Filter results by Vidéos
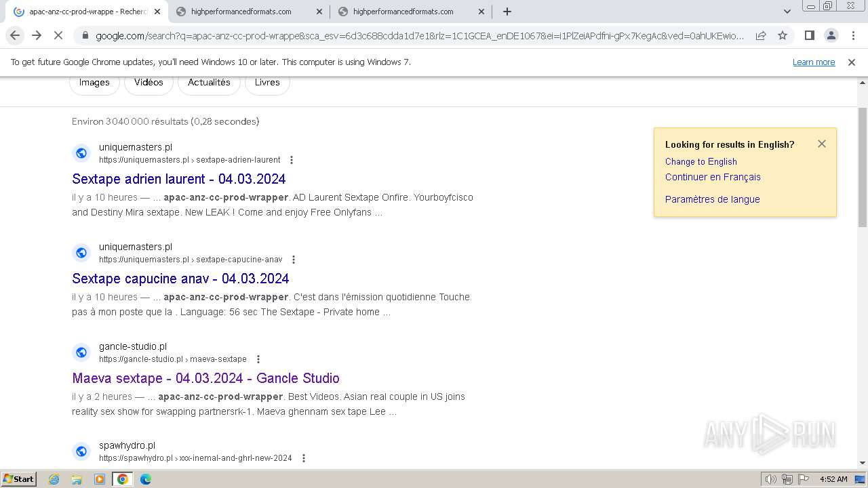The height and width of the screenshot is (488, 868). tap(149, 83)
